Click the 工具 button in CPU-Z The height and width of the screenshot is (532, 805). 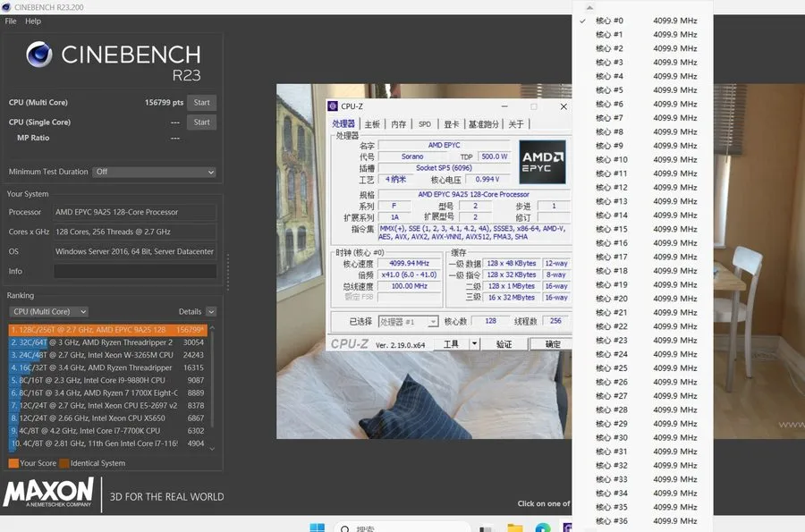(452, 344)
